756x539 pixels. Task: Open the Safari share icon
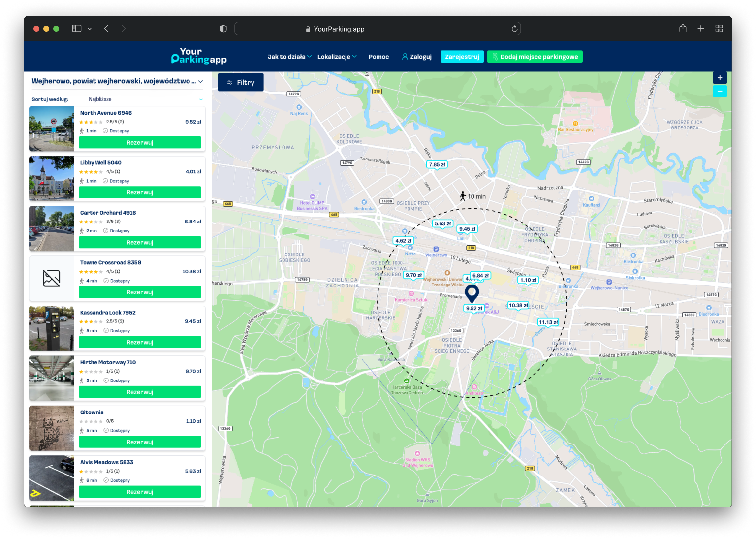[683, 28]
